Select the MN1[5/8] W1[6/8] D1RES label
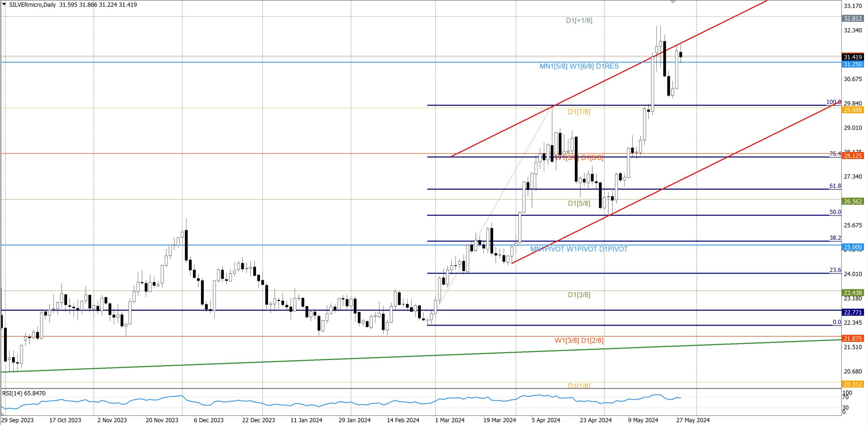The image size is (868, 425). click(579, 66)
